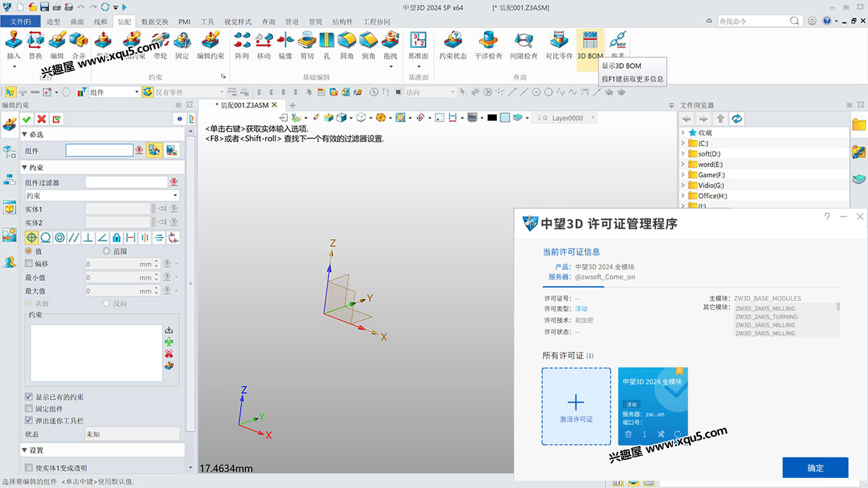The width and height of the screenshot is (868, 488).
Task: Click the 组件 input field
Action: [99, 150]
